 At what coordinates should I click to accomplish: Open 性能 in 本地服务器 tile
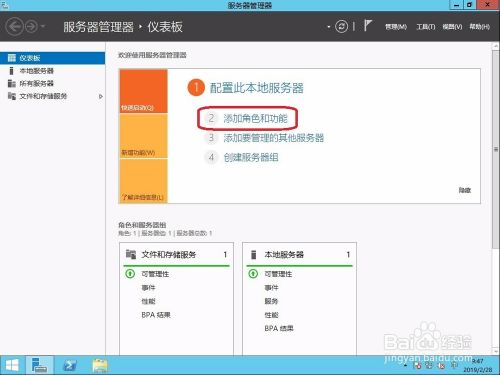(x=271, y=315)
